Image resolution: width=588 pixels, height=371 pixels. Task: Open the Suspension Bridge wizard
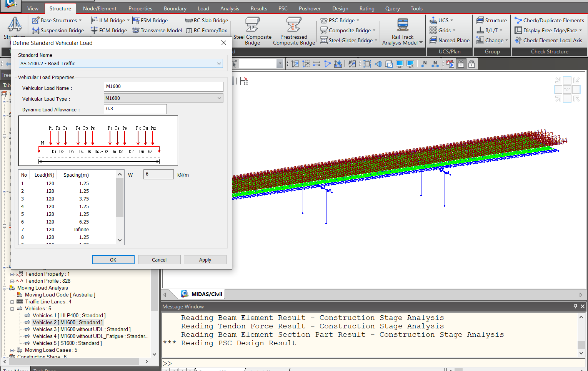click(x=58, y=30)
